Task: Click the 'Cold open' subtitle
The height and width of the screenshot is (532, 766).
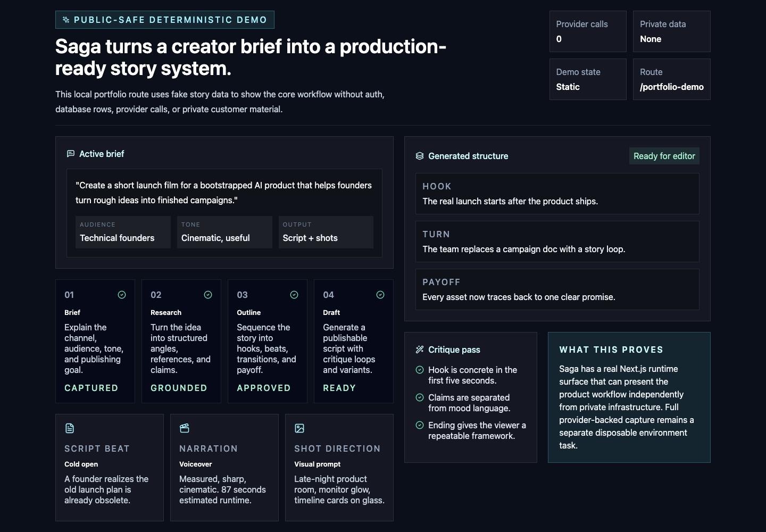Action: pos(81,464)
